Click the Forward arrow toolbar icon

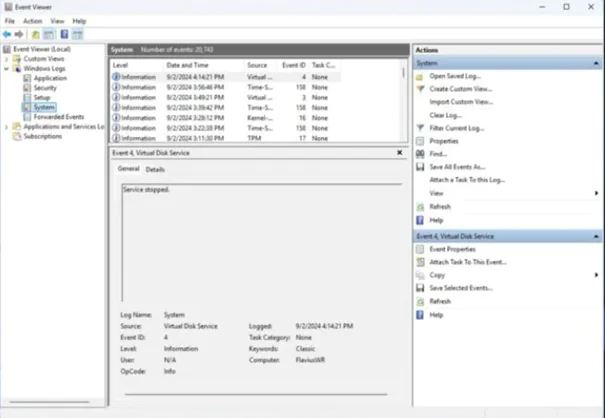point(19,34)
